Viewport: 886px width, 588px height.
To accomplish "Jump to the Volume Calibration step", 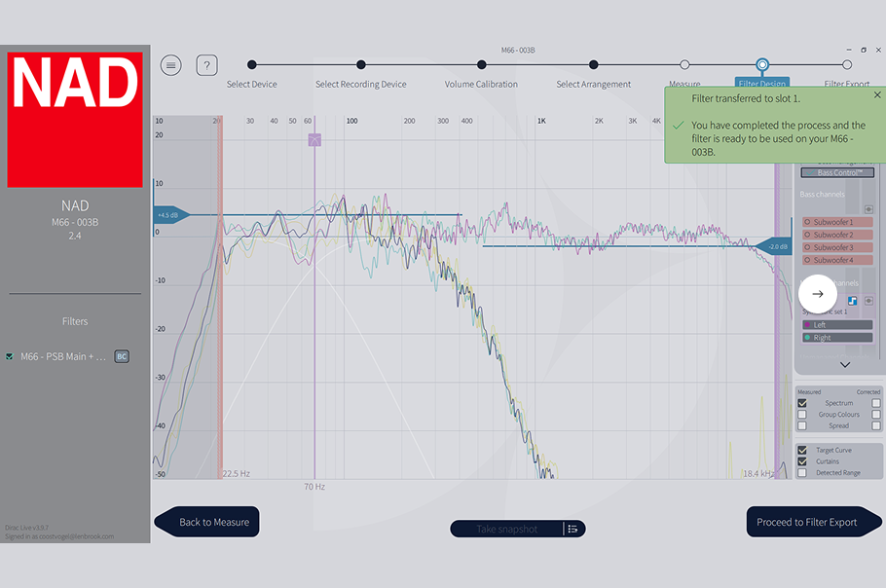I will click(x=482, y=65).
